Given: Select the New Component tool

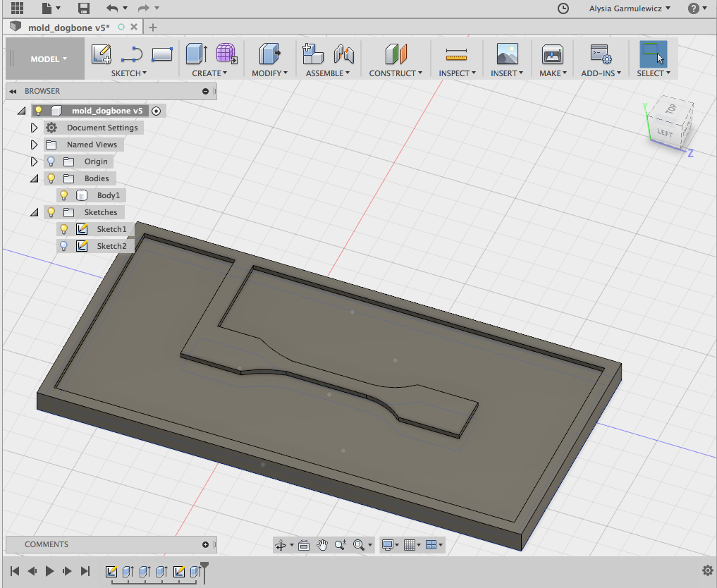Looking at the screenshot, I should tap(313, 54).
